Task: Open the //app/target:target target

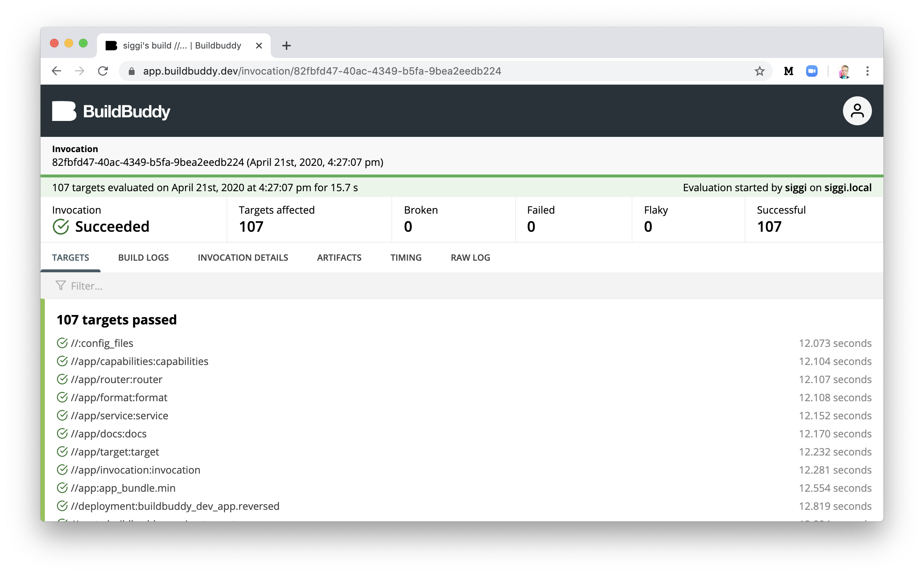Action: click(x=115, y=452)
